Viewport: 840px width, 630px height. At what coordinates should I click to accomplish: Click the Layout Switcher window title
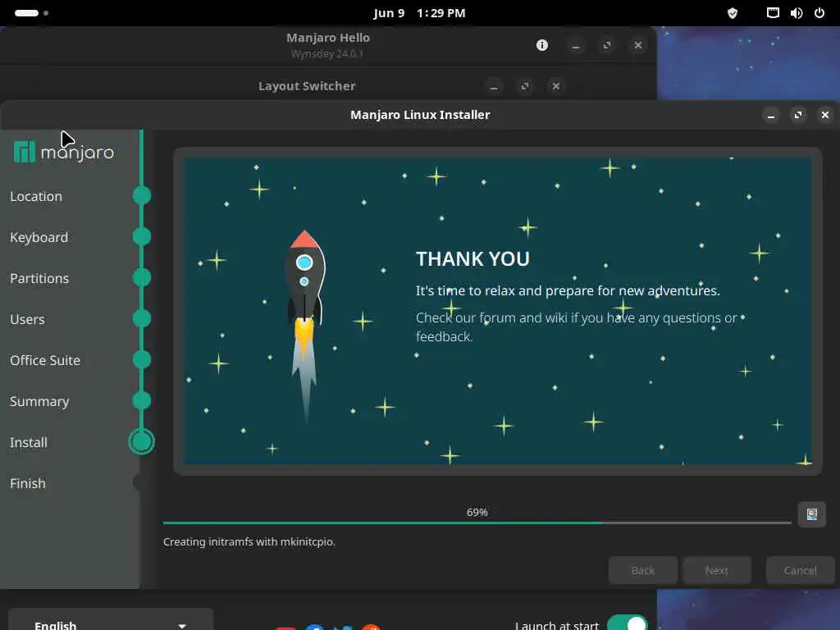pos(307,86)
